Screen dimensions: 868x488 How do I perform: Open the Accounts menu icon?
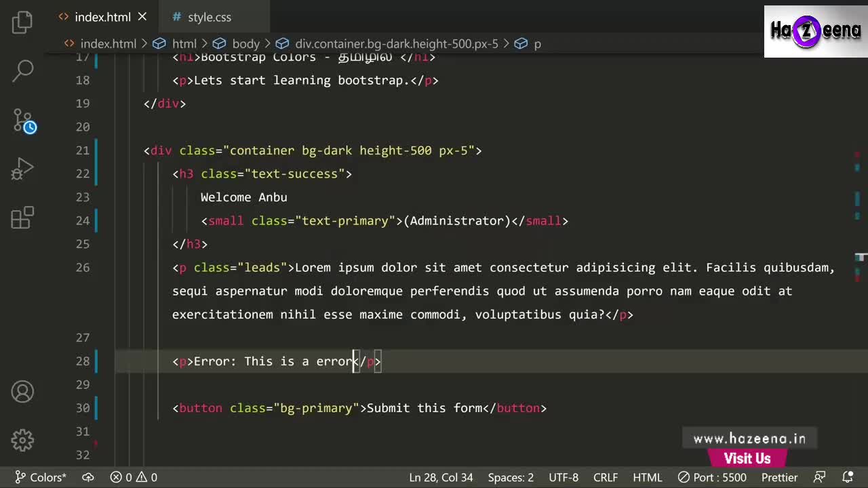point(22,392)
